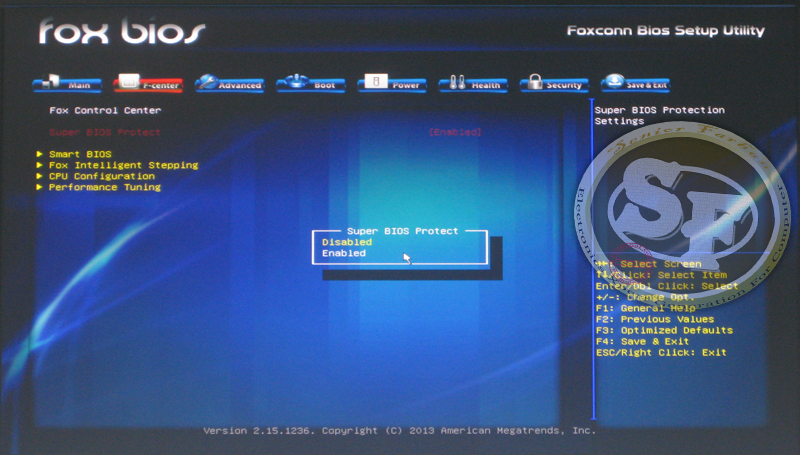Switch to the Health tab
The height and width of the screenshot is (455, 800).
tap(473, 83)
